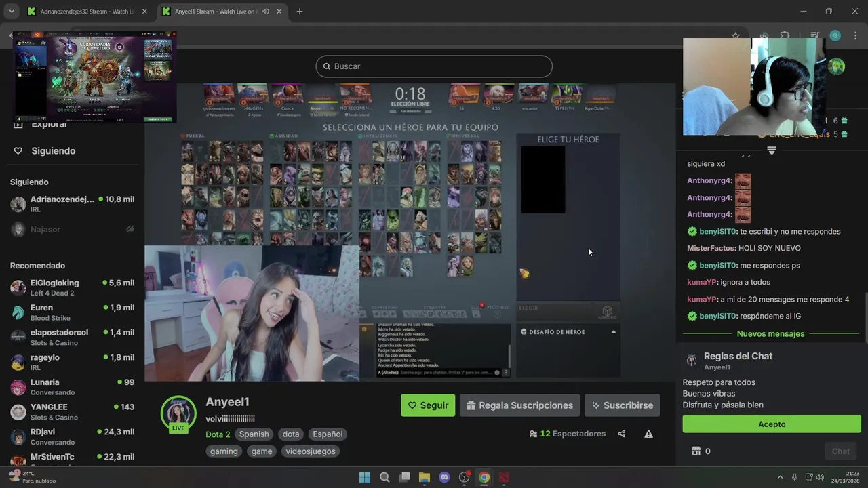Open Lunaria Conversando channel
This screenshot has height=488, width=868.
pos(72,387)
